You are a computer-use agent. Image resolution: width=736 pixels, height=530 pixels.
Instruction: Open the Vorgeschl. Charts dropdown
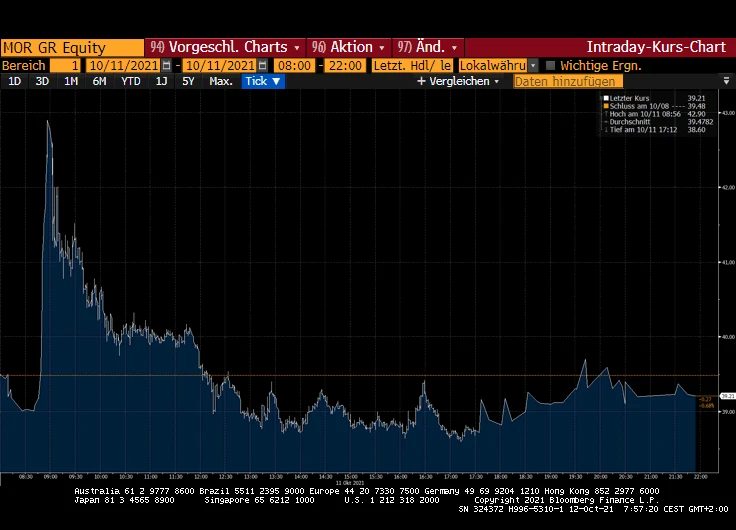pyautogui.click(x=224, y=47)
